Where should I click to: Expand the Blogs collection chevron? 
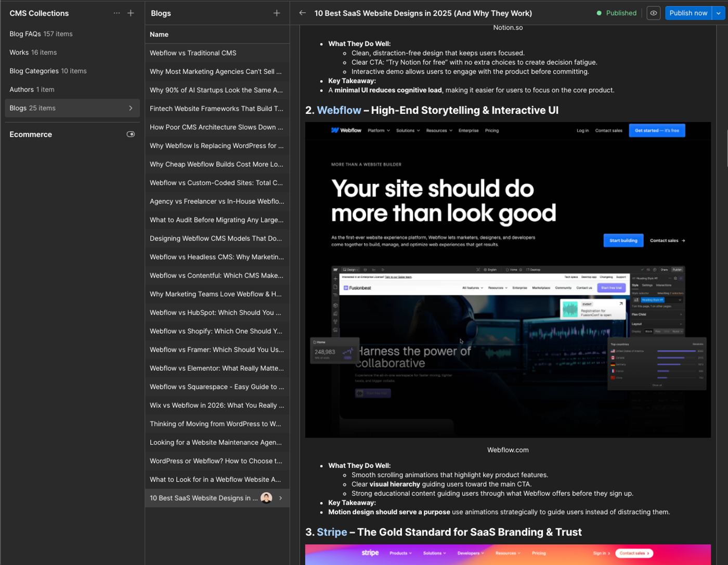(x=131, y=108)
